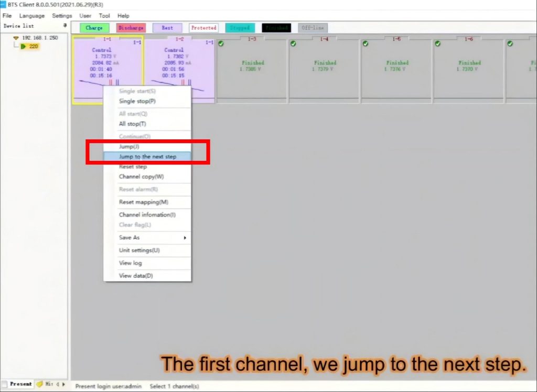537x392 pixels.
Task: Click the yellow tag icon of History tab
Action: tap(40, 384)
